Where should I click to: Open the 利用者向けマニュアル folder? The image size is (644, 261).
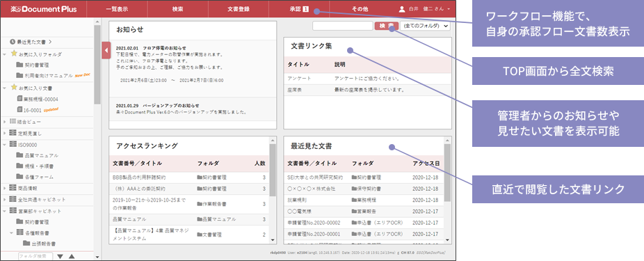[49, 76]
